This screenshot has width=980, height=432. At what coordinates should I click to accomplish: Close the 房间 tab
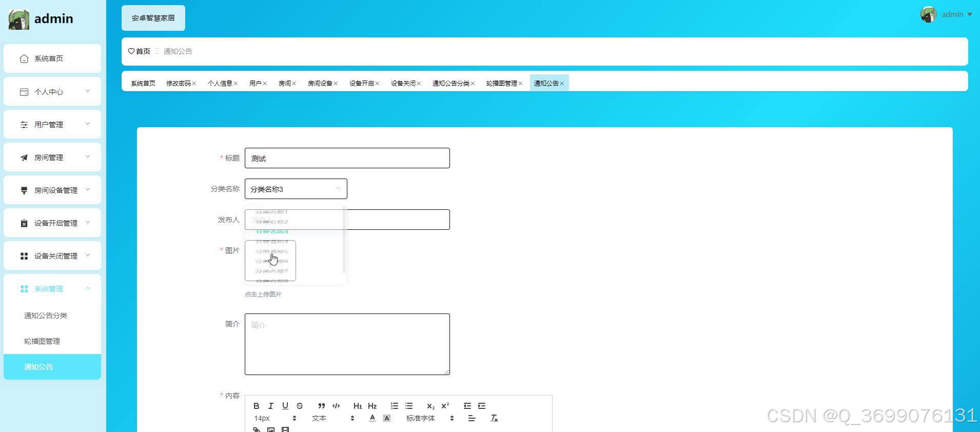click(294, 84)
